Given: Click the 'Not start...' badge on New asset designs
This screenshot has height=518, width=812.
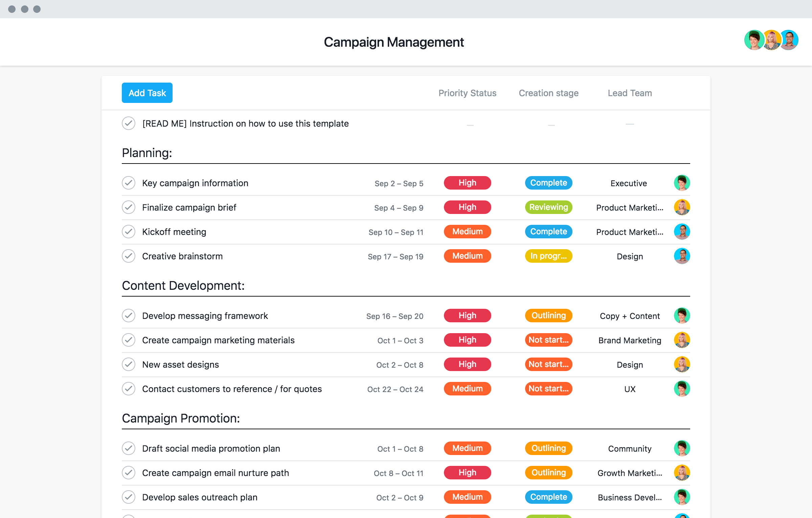Looking at the screenshot, I should coord(548,364).
